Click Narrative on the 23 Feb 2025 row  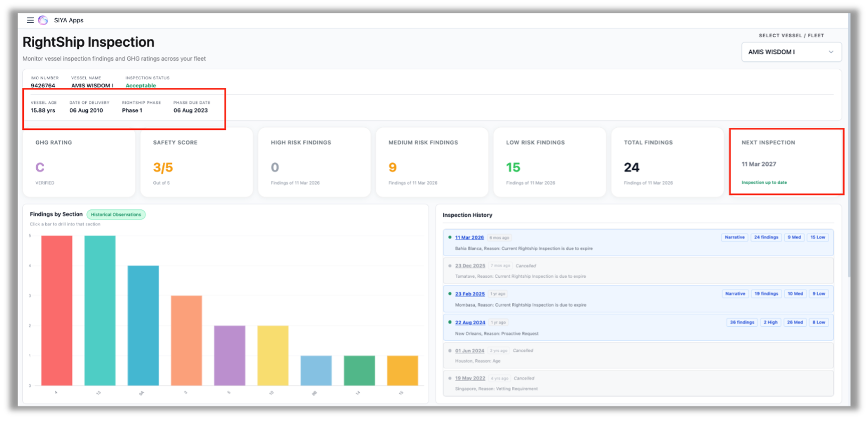click(735, 294)
